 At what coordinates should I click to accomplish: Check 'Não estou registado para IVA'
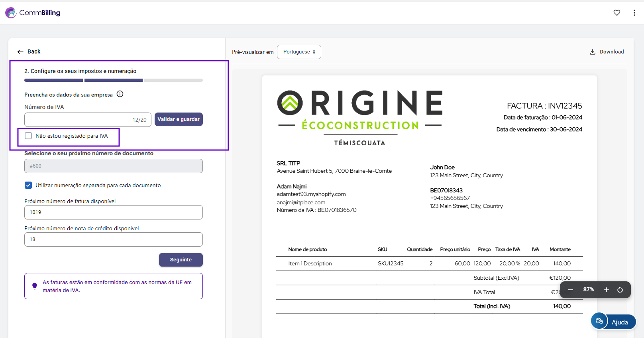click(29, 136)
